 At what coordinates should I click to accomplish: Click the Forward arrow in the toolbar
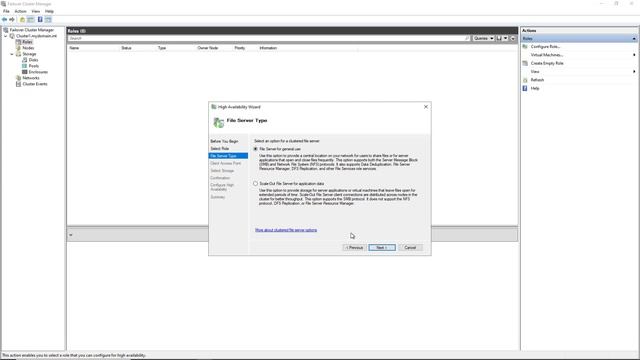[x=12, y=19]
